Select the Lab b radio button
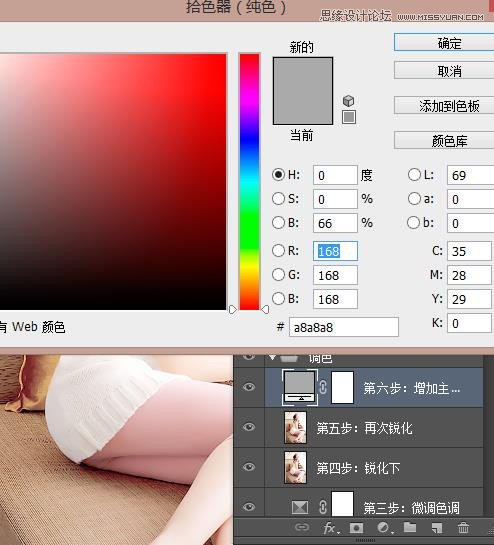The height and width of the screenshot is (545, 494). [413, 222]
